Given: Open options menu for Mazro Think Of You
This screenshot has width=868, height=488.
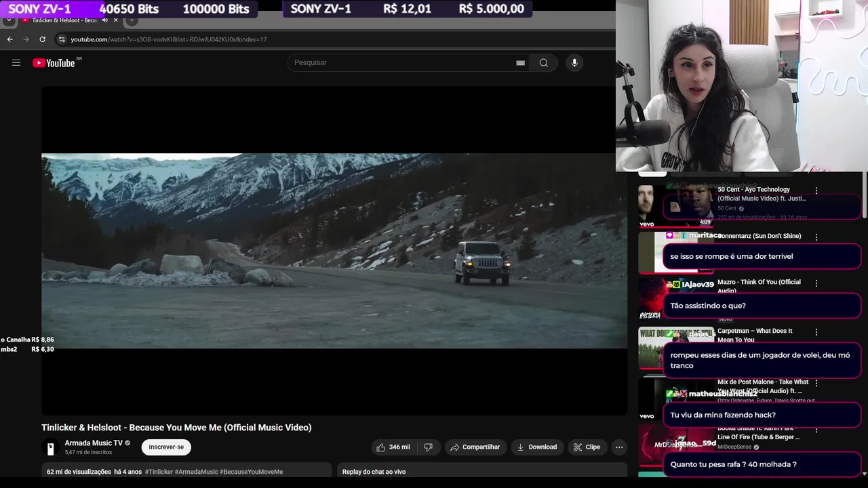Looking at the screenshot, I should pos(816,283).
